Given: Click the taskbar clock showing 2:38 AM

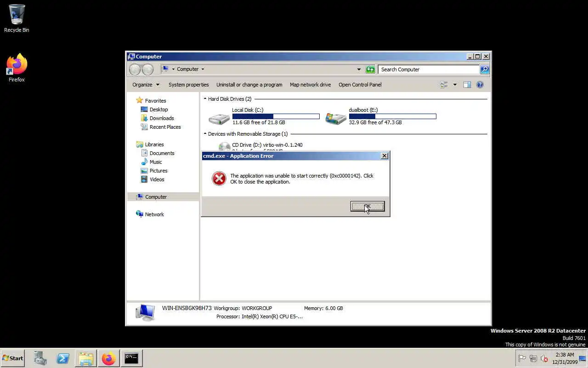Looking at the screenshot, I should point(565,358).
